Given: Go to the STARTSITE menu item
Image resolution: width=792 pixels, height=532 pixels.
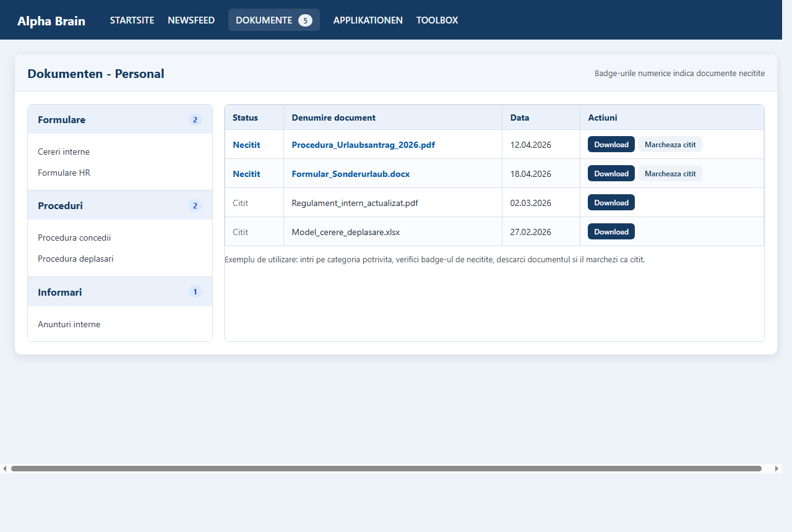Looking at the screenshot, I should (132, 20).
